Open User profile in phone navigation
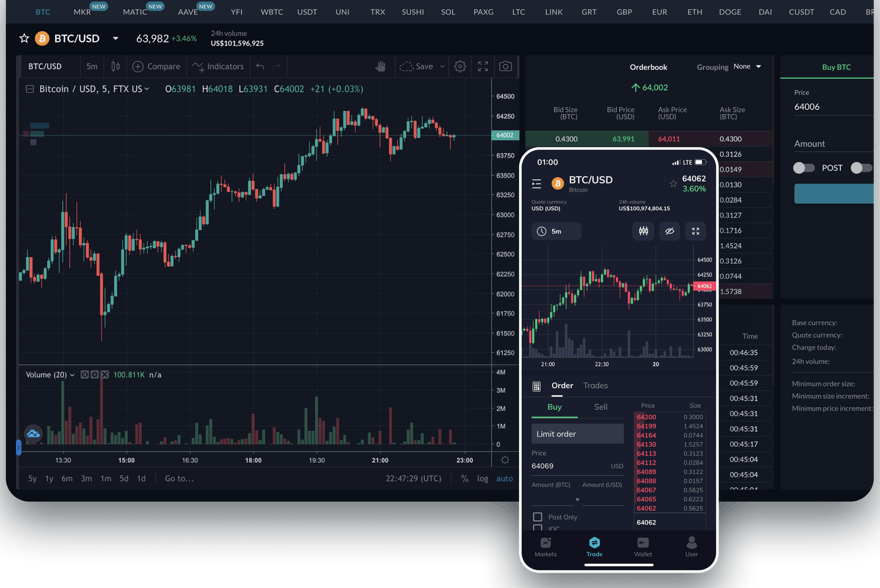 pyautogui.click(x=691, y=547)
